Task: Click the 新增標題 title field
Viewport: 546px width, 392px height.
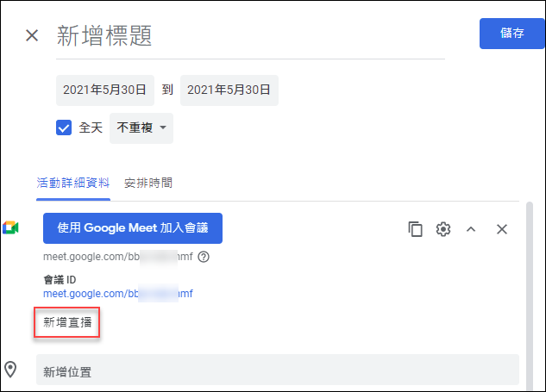Action: click(x=250, y=36)
